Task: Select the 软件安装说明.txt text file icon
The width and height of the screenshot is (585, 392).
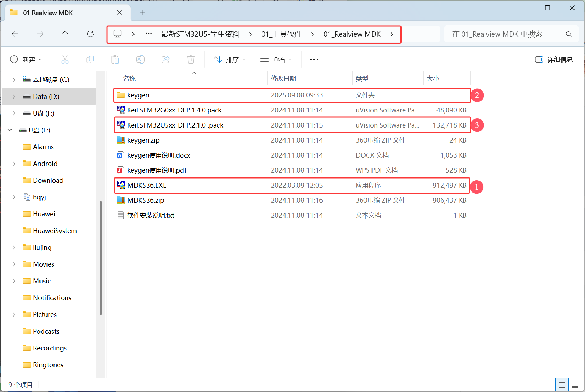Action: coord(121,215)
